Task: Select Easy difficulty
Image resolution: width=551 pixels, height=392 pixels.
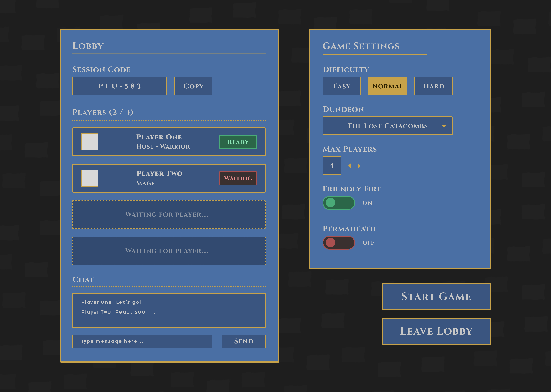Action: [342, 86]
